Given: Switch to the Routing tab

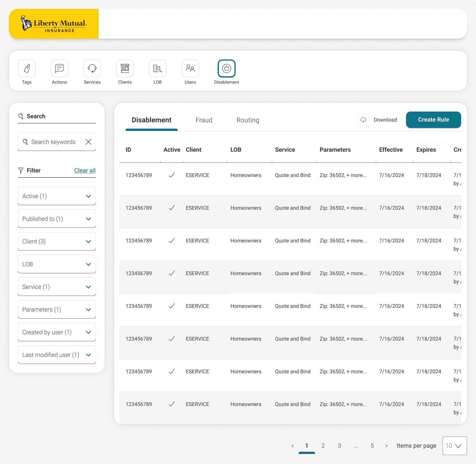Looking at the screenshot, I should click(x=248, y=120).
